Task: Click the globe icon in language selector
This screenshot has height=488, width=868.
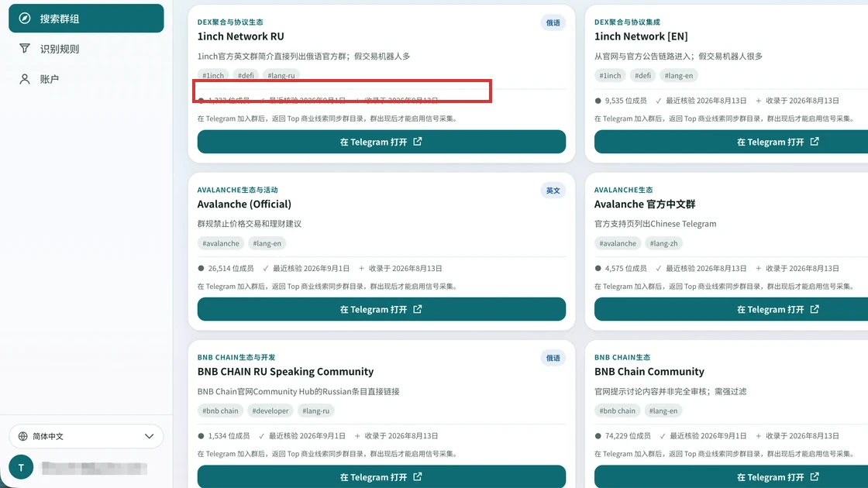Action: (x=22, y=436)
